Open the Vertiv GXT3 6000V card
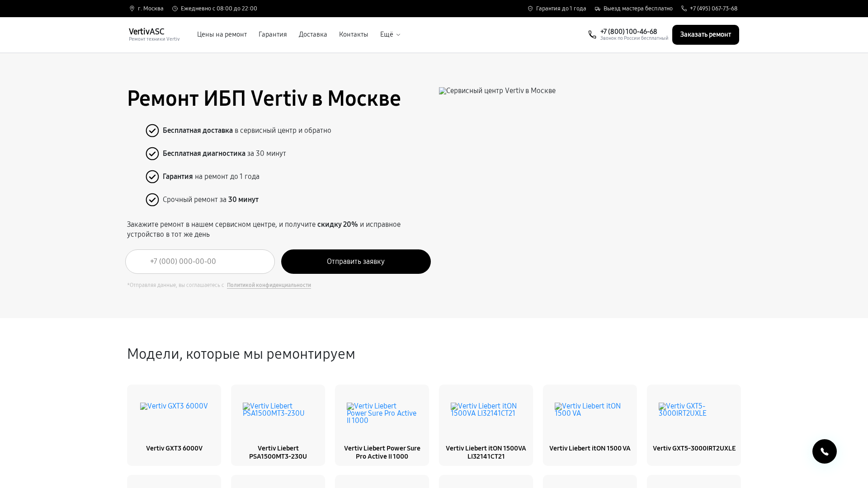 coord(174,425)
